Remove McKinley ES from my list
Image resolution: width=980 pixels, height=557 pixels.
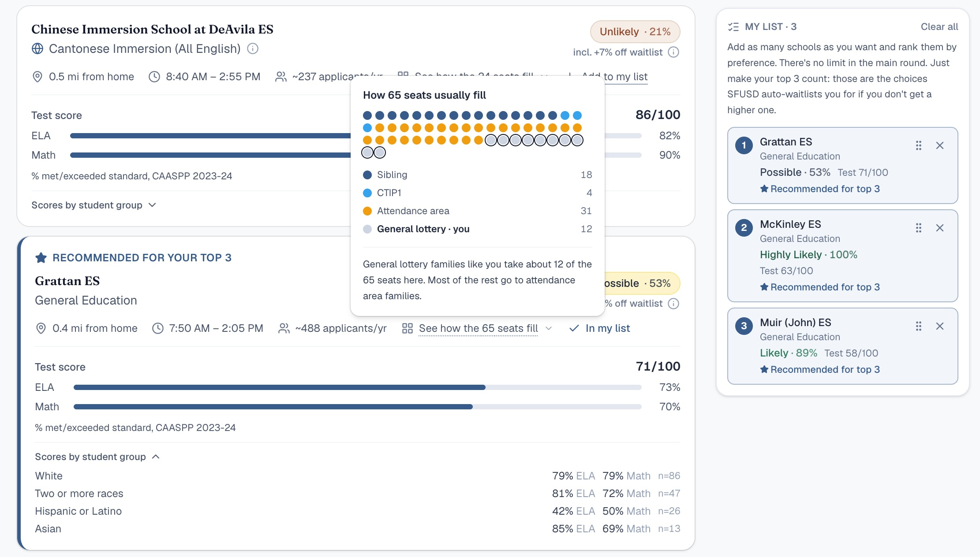(x=940, y=228)
